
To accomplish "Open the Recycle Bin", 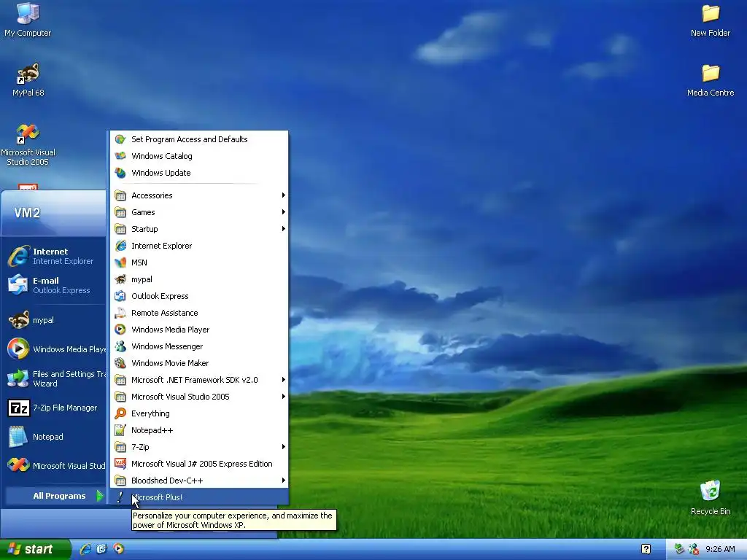I will (711, 498).
